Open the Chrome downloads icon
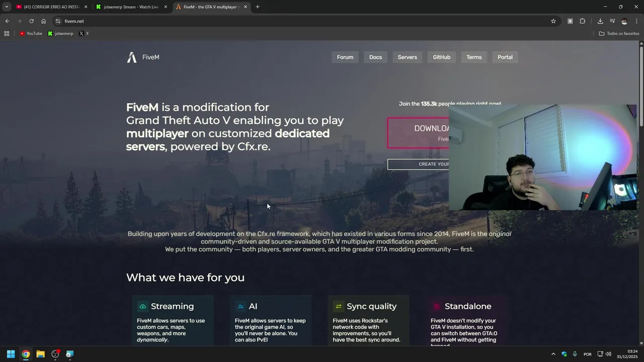The height and width of the screenshot is (362, 644). (600, 21)
